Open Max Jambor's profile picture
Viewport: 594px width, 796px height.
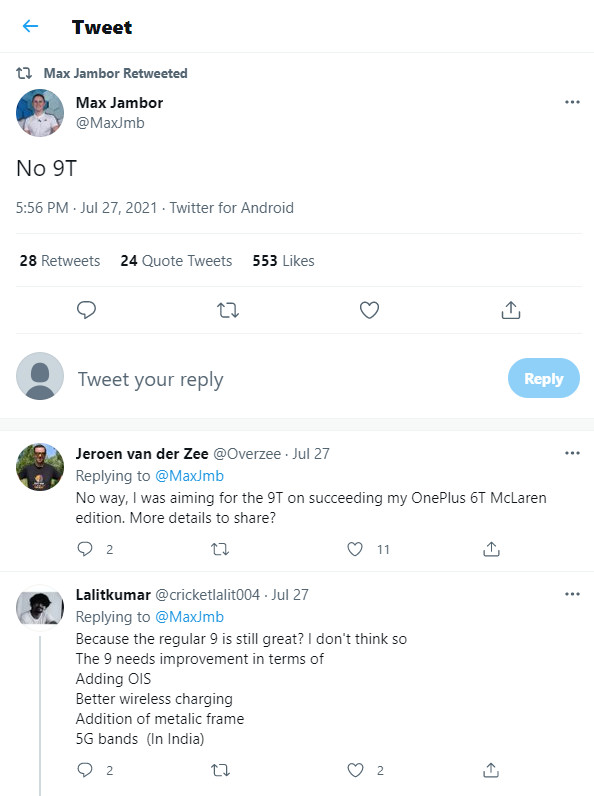click(x=40, y=113)
